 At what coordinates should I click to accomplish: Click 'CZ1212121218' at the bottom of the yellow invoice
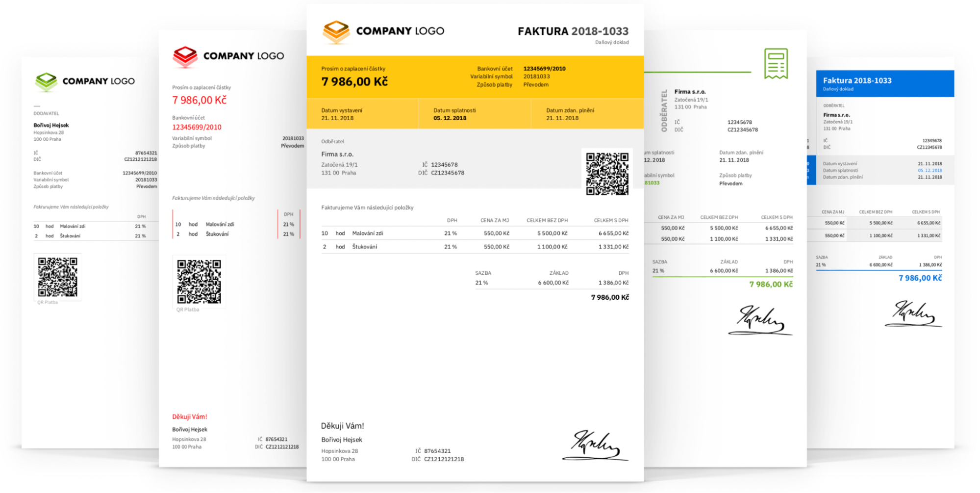click(x=444, y=460)
